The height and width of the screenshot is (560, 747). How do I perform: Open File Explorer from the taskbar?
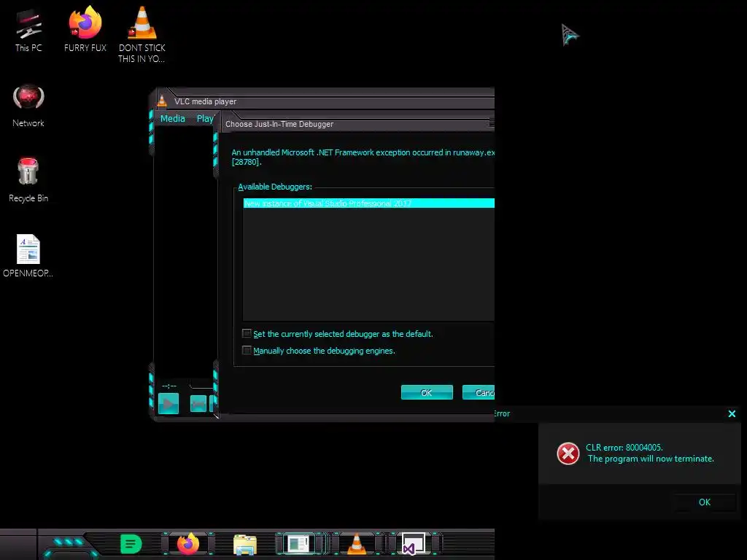(x=245, y=544)
